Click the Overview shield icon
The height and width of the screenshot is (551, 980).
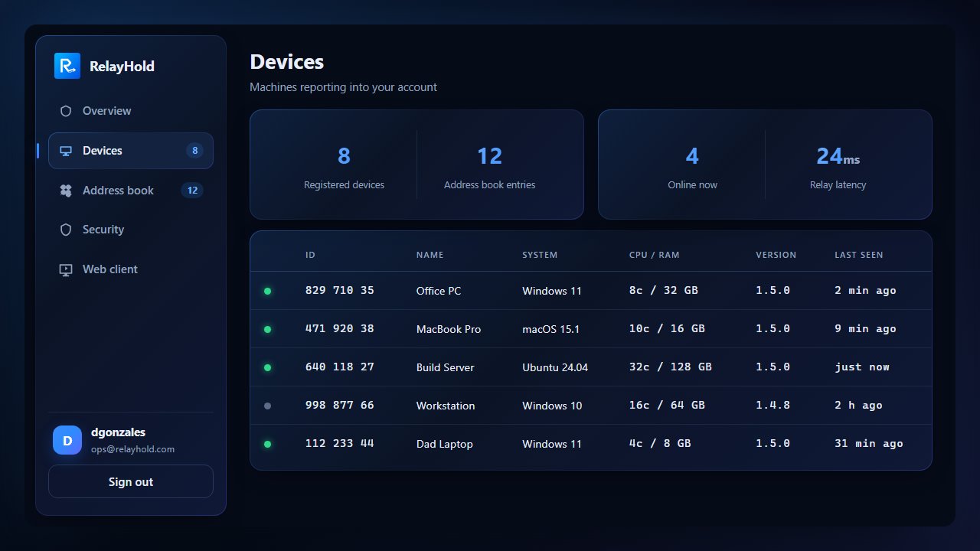click(66, 111)
